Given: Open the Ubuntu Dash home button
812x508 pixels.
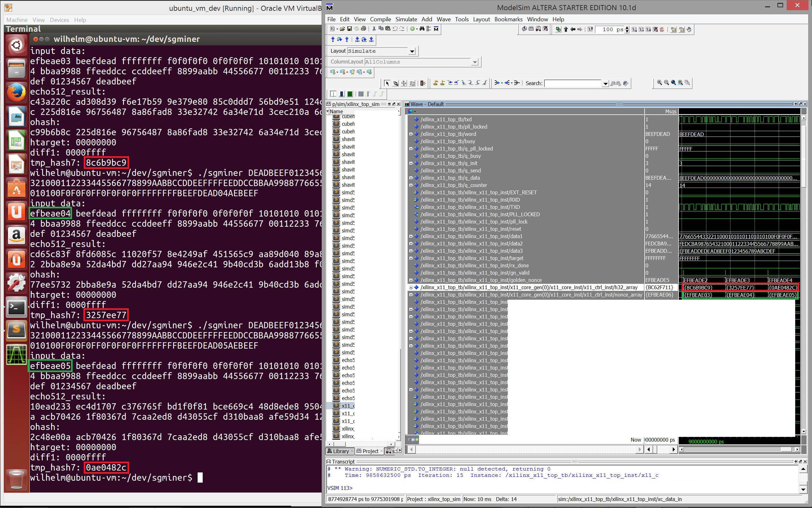Looking at the screenshot, I should [16, 45].
